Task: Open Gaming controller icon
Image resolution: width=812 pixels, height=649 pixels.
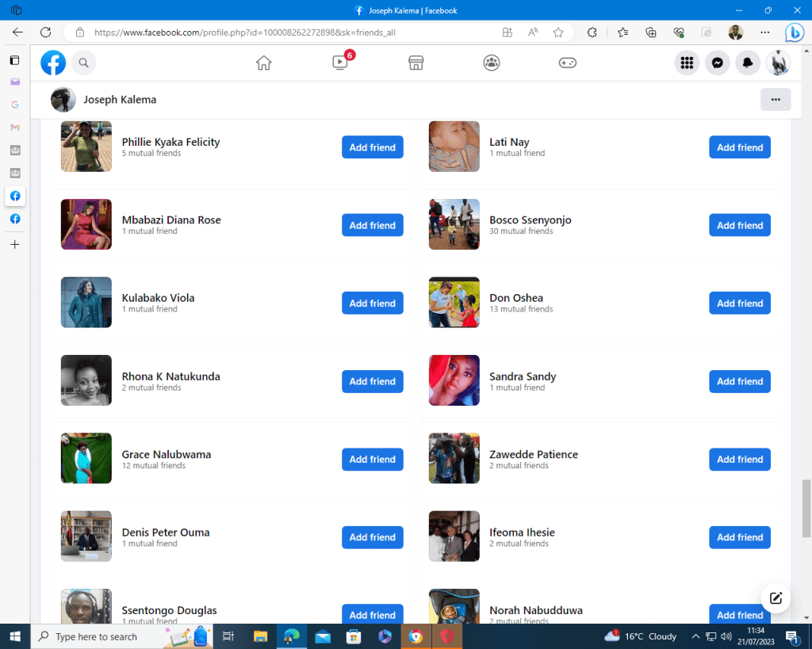Action: pos(568,63)
